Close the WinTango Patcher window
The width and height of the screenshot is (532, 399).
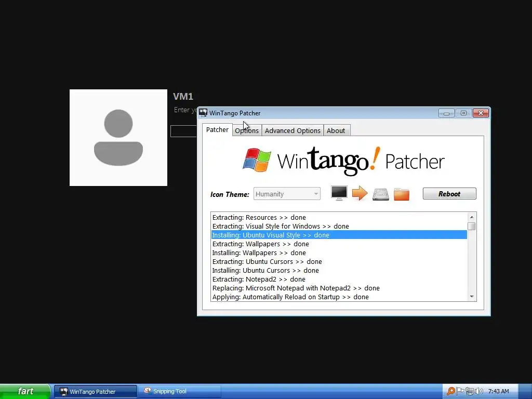[481, 113]
